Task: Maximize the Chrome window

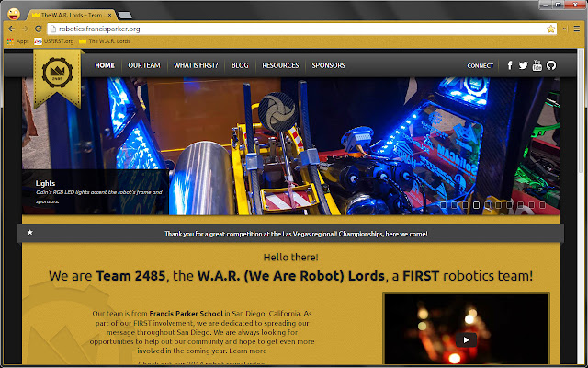Action: click(558, 5)
